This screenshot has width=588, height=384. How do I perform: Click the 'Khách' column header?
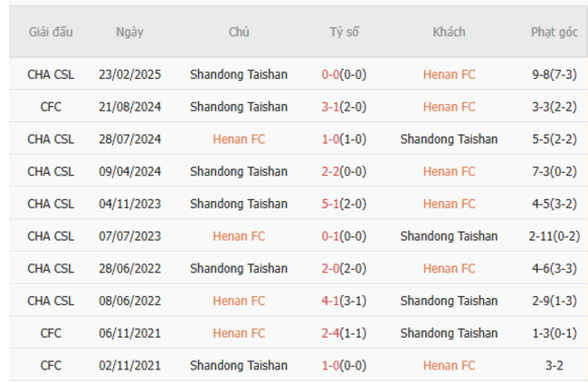click(x=449, y=33)
